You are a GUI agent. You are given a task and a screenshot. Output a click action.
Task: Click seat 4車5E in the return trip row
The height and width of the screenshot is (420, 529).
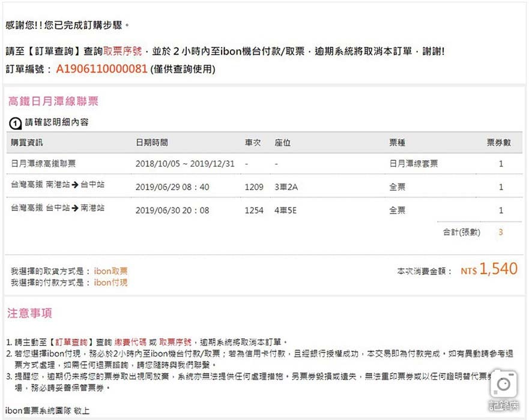[x=286, y=210]
